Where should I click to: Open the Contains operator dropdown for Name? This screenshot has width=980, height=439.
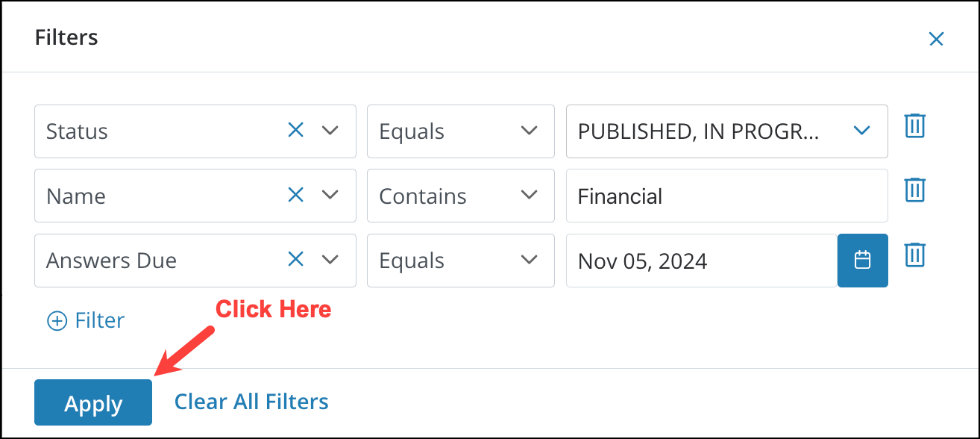pyautogui.click(x=530, y=195)
